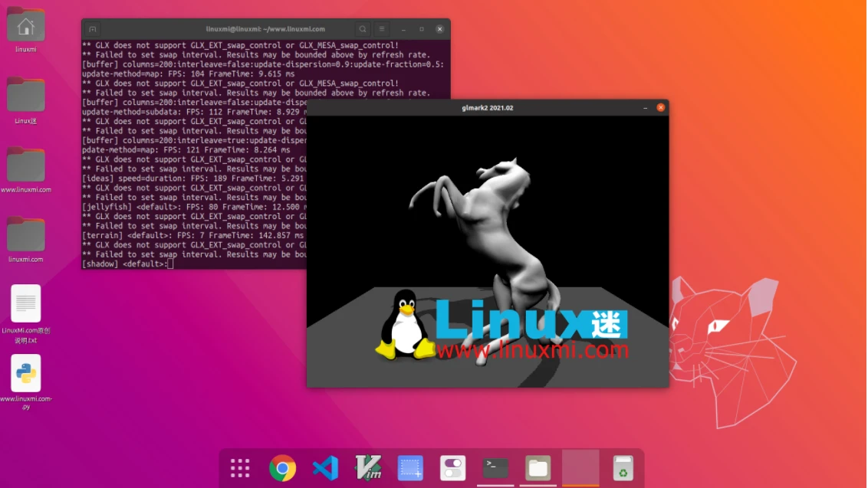Image resolution: width=868 pixels, height=488 pixels.
Task: Click the 'pdate-method=map: FPS: 121' terminal line
Action: pos(186,150)
